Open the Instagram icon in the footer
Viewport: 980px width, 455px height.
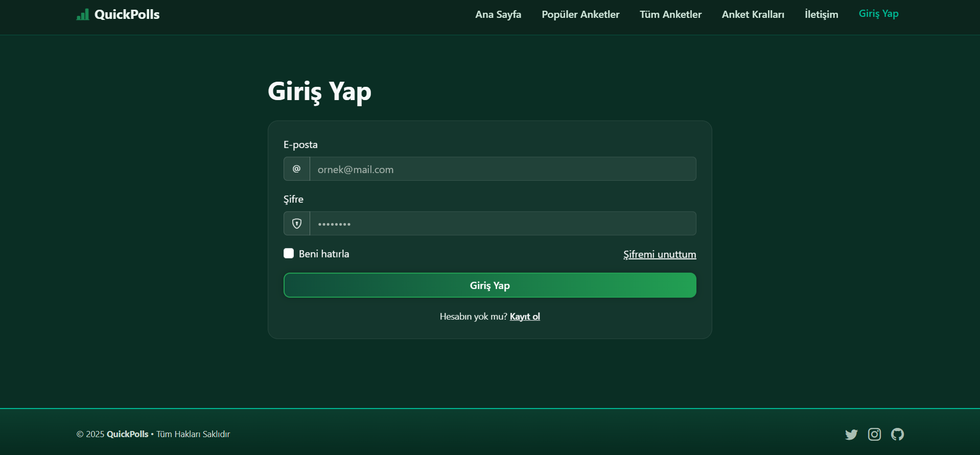(874, 434)
